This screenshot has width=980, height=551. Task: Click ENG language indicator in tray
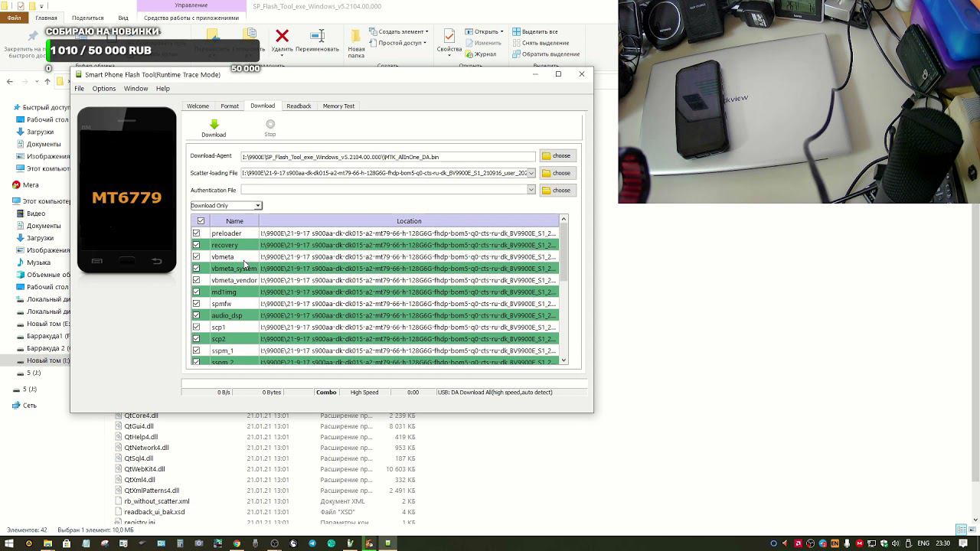pos(923,543)
